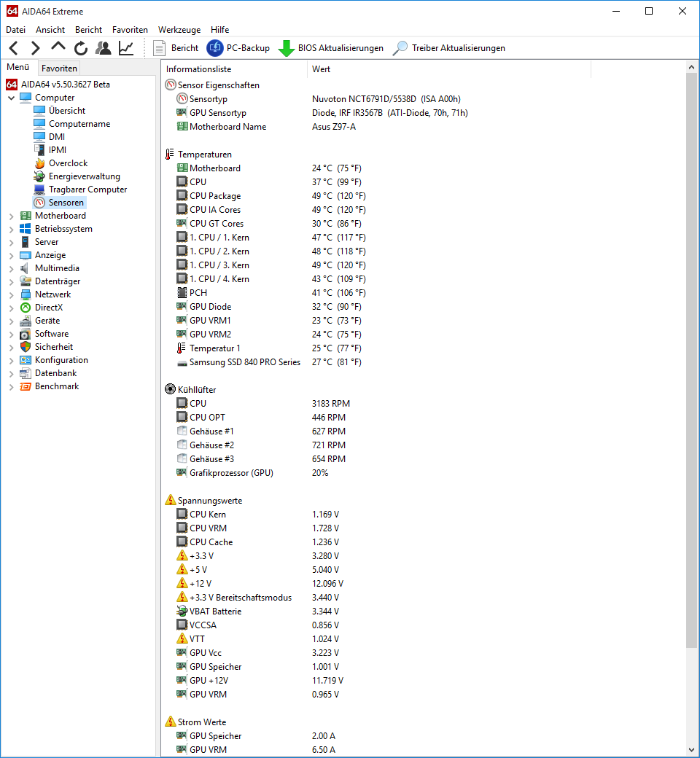
Task: Open Treiber Aktualisierungen
Action: (x=449, y=48)
